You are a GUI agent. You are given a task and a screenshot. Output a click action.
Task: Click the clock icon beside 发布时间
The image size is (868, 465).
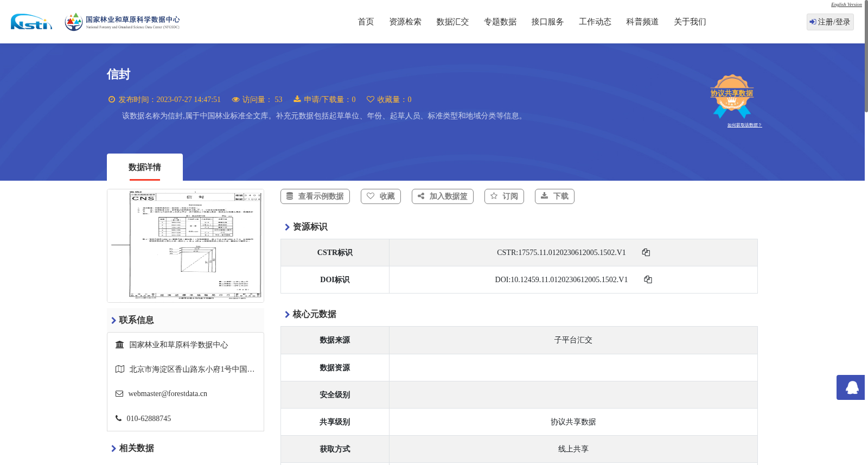coord(112,99)
